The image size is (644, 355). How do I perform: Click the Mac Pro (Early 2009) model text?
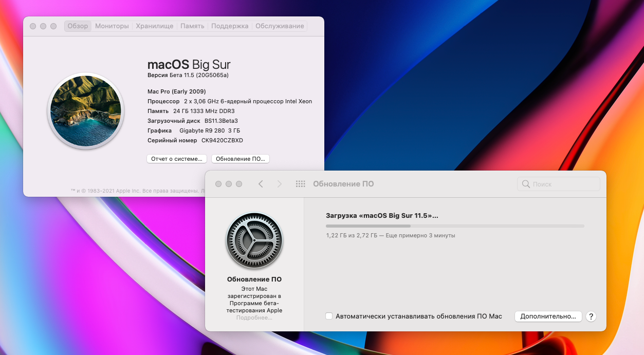click(177, 91)
